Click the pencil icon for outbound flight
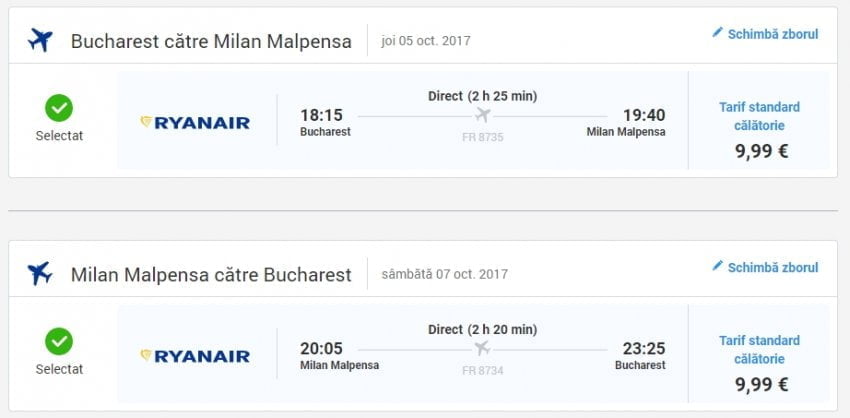 717,33
